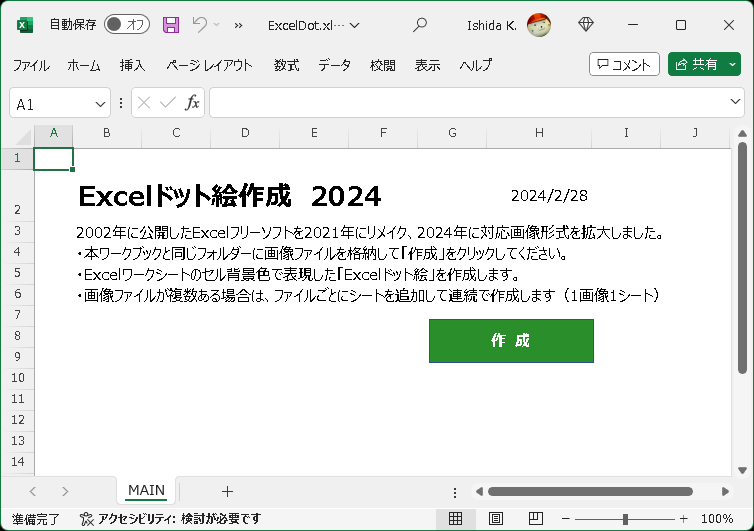The height and width of the screenshot is (531, 754).
Task: Open the Name Box dropdown arrow
Action: (100, 104)
